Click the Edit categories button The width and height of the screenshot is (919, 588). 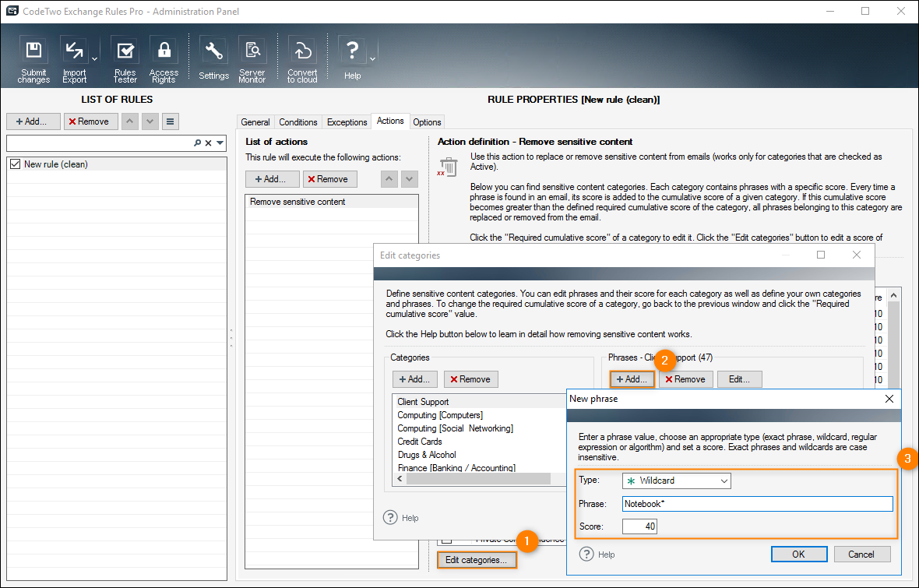coord(477,560)
